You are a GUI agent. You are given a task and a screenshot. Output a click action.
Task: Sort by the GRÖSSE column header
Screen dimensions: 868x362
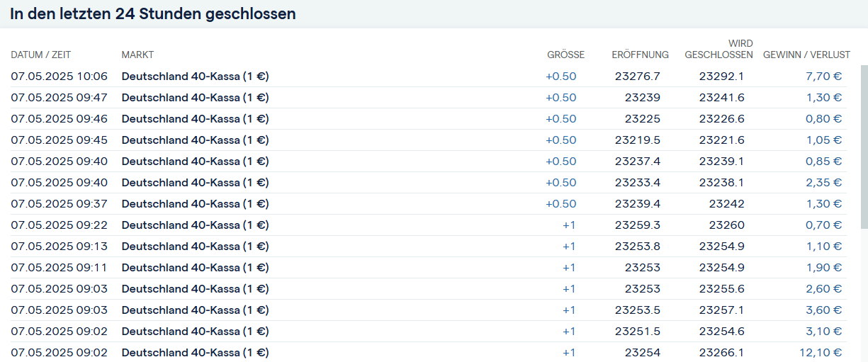click(565, 55)
